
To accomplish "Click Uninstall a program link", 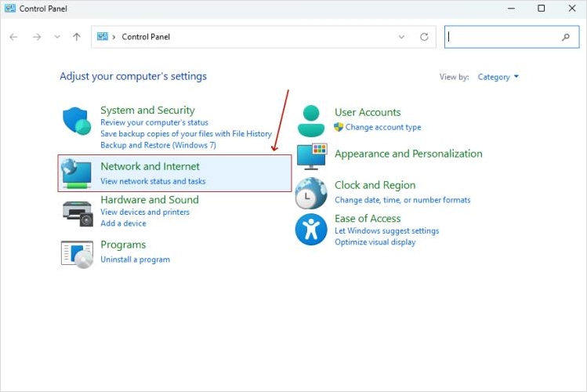I will coord(135,260).
